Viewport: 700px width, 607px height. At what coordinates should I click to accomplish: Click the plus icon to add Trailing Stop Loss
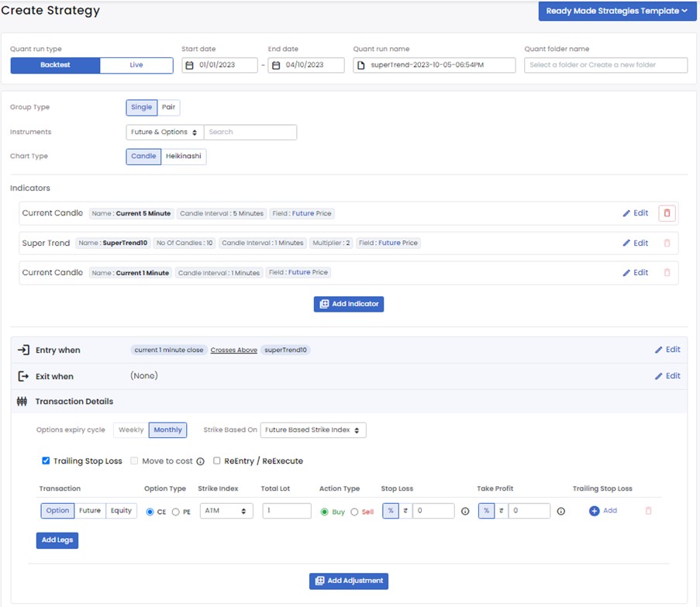(x=595, y=511)
